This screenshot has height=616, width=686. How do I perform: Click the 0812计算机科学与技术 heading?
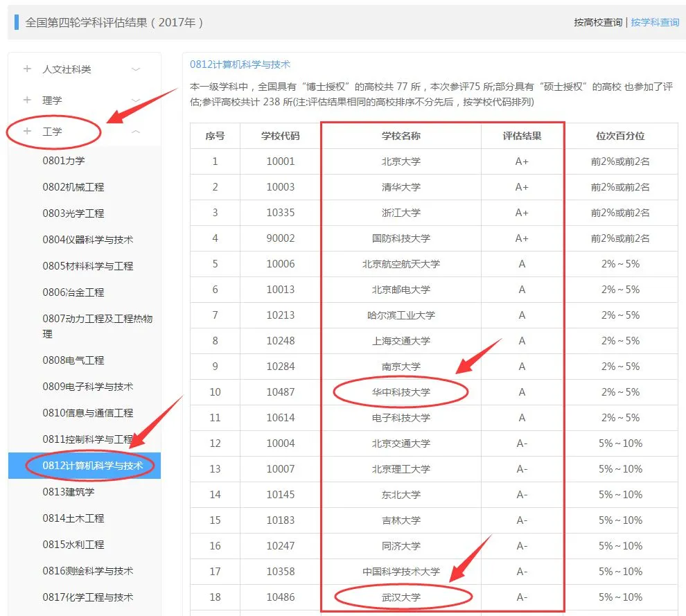click(240, 64)
